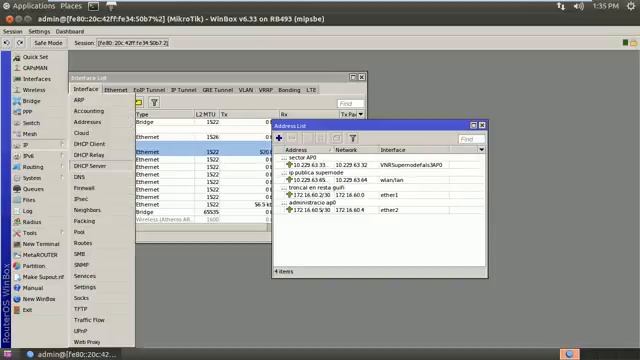
Task: Open the Log sidebar entry
Action: coord(27,211)
